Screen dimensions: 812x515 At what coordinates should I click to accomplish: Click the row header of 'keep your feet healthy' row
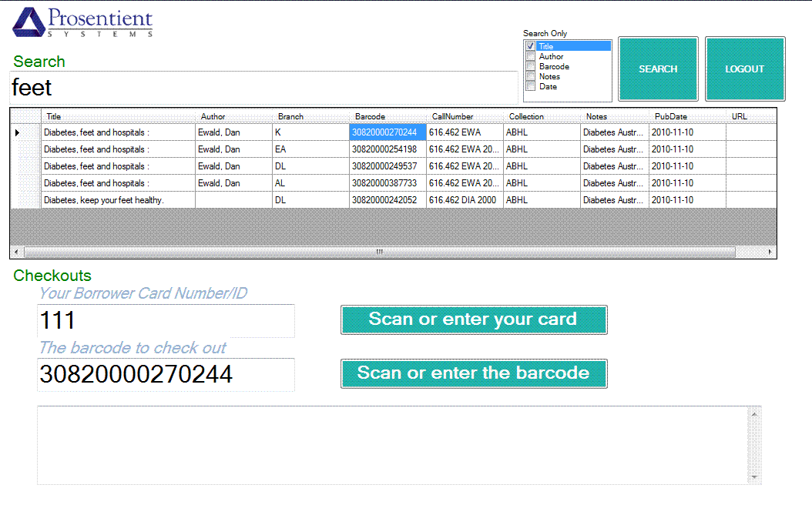coord(26,200)
